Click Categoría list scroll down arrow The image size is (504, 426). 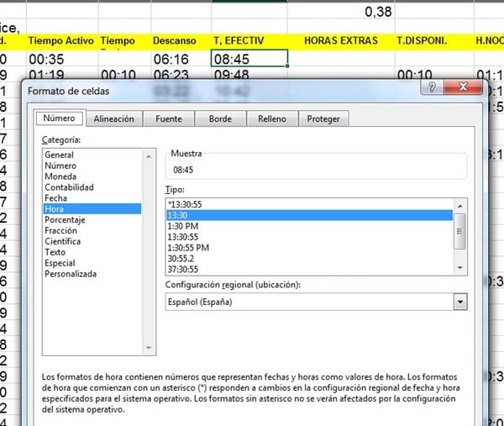(149, 348)
